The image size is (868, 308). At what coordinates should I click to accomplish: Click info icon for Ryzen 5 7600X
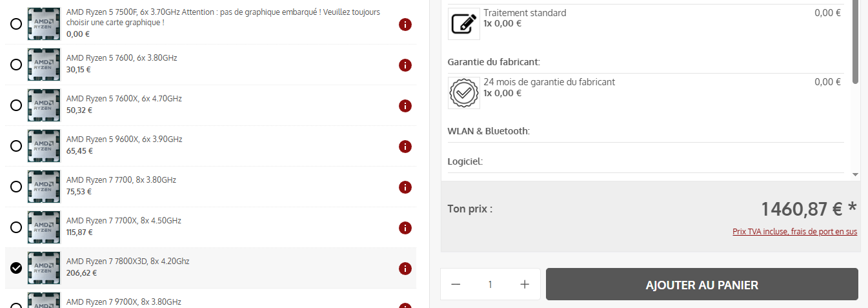coord(405,106)
